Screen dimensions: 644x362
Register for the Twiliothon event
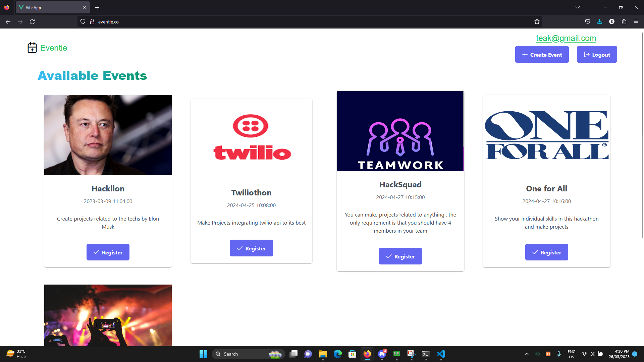pyautogui.click(x=251, y=248)
